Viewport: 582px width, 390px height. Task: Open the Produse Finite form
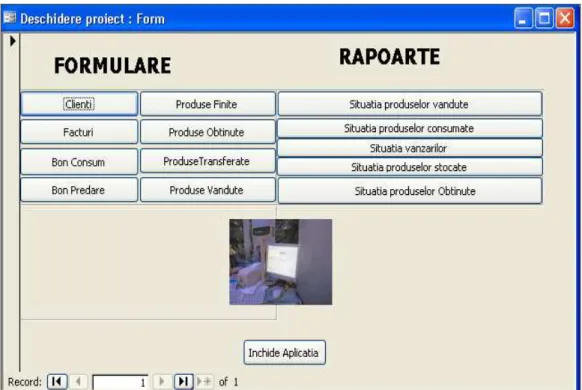(x=208, y=104)
